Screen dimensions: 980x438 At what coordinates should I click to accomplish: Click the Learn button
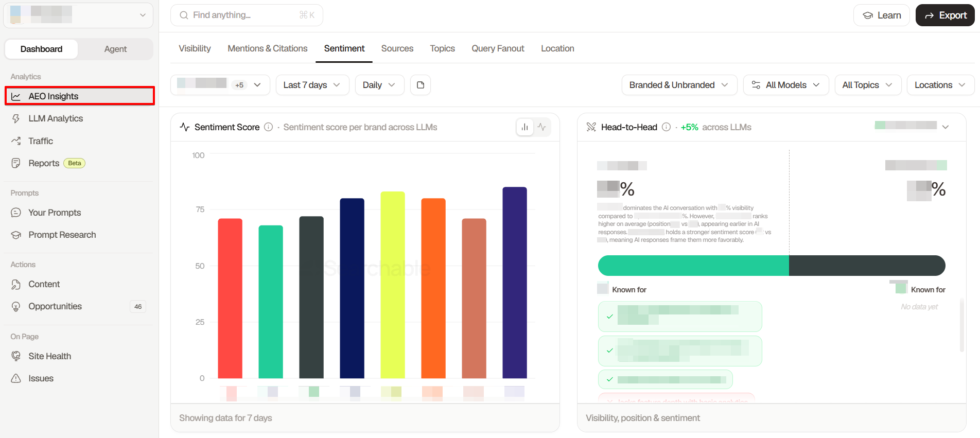[x=882, y=15]
